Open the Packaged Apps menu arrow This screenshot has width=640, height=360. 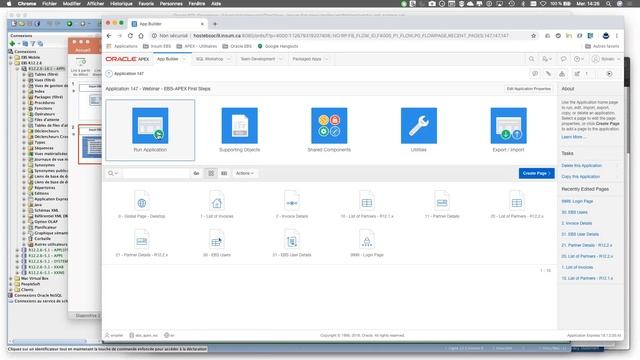pyautogui.click(x=327, y=59)
